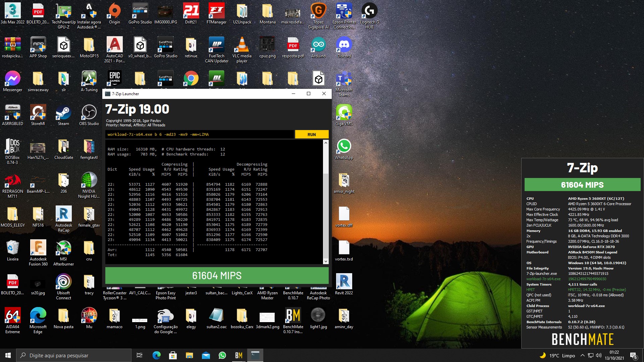The width and height of the screenshot is (644, 362).
Task: Select the Steam desktop icon
Action: pyautogui.click(x=63, y=115)
